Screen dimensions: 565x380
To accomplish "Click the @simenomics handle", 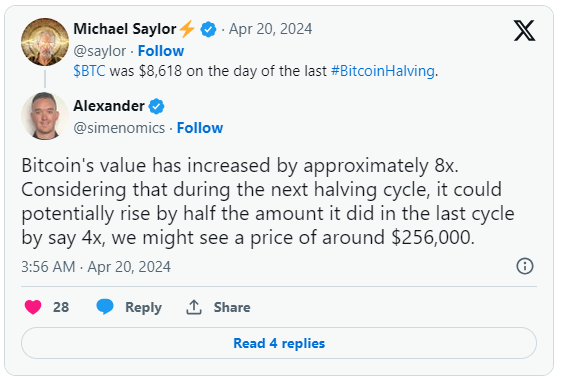I will 119,128.
